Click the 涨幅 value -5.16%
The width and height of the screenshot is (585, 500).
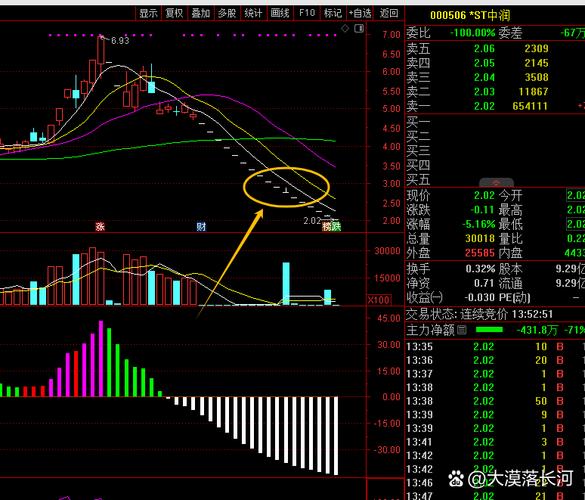click(479, 224)
